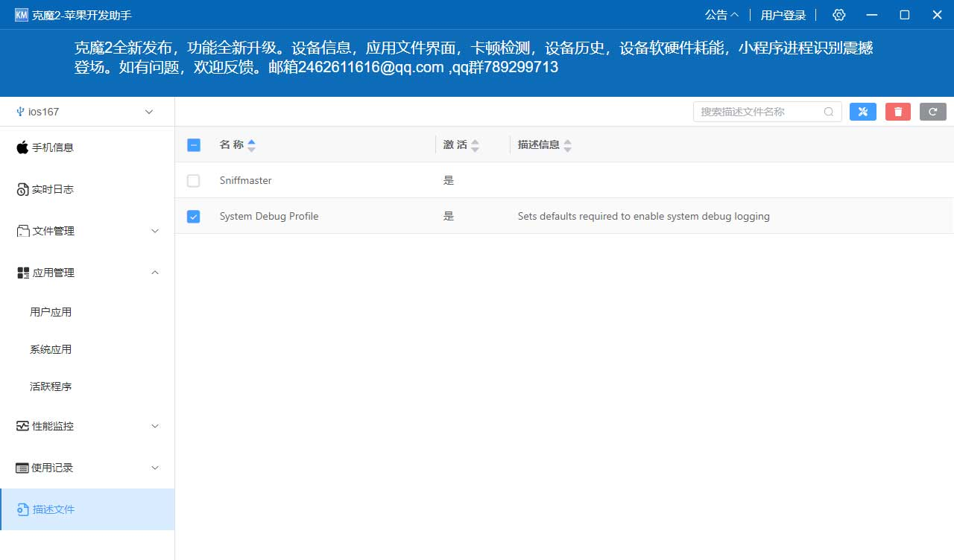Click the 描述文件 document icon

click(23, 509)
